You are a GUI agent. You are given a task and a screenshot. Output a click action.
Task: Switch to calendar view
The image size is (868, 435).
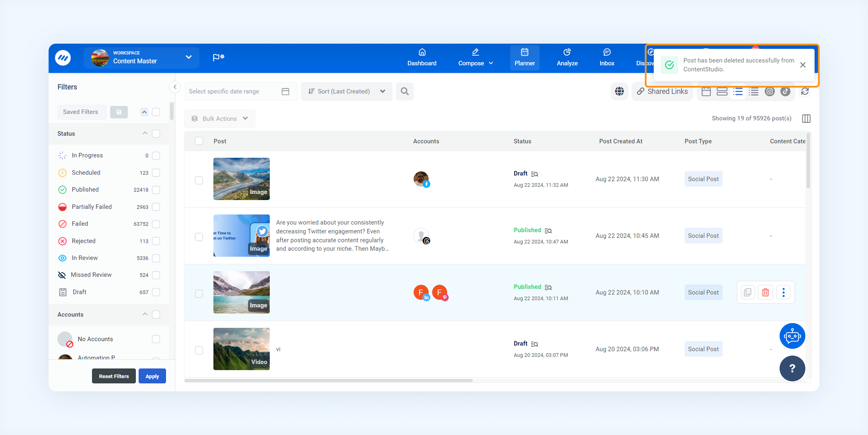pyautogui.click(x=706, y=91)
